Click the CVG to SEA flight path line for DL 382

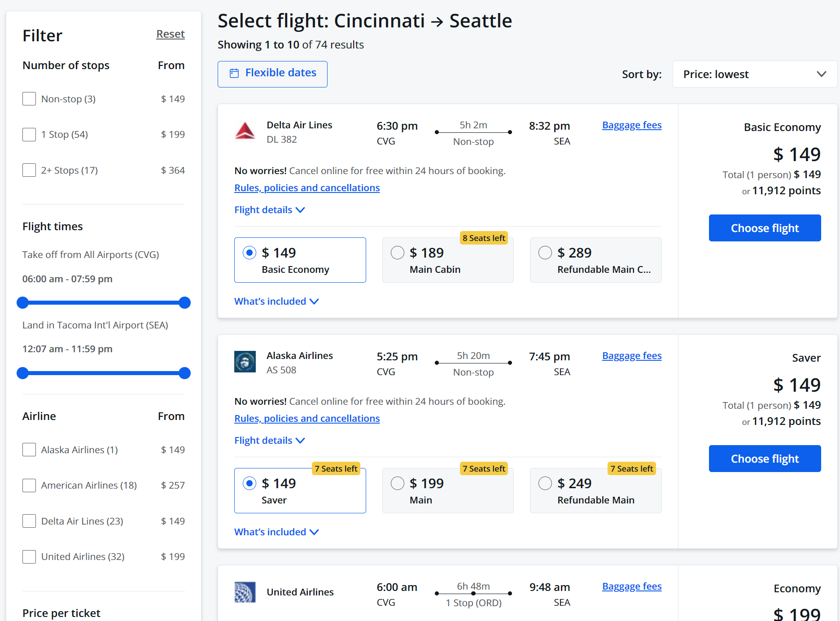472,132
